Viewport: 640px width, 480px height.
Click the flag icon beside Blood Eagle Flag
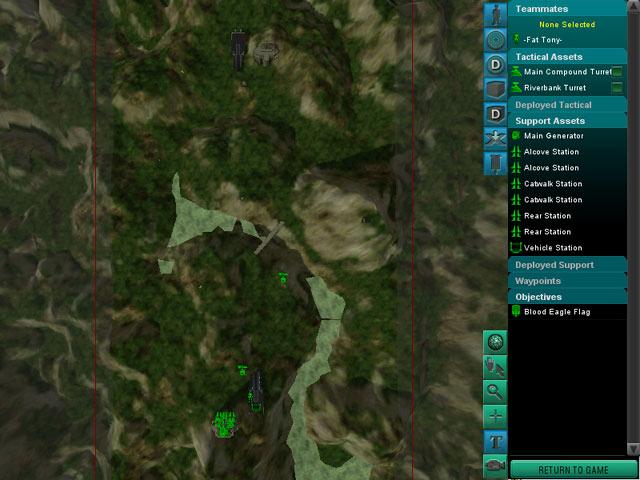[516, 311]
